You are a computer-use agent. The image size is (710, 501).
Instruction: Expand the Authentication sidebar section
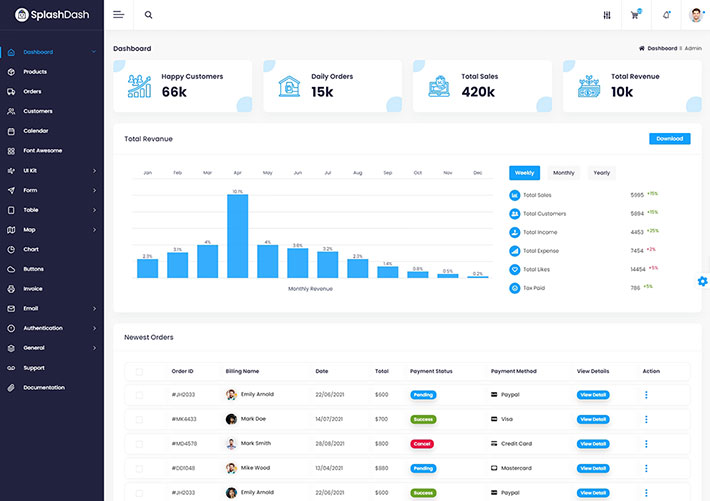(x=52, y=328)
